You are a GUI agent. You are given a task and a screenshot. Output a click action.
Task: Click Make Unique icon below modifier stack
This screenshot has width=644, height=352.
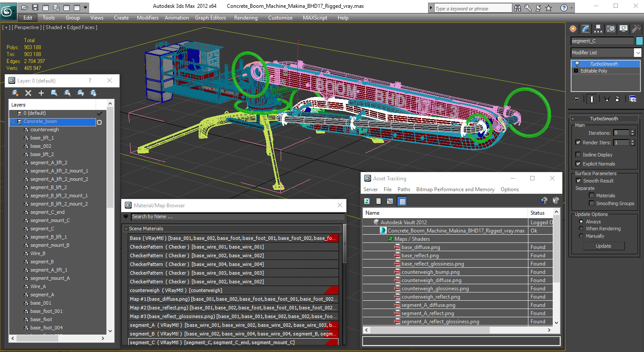607,99
